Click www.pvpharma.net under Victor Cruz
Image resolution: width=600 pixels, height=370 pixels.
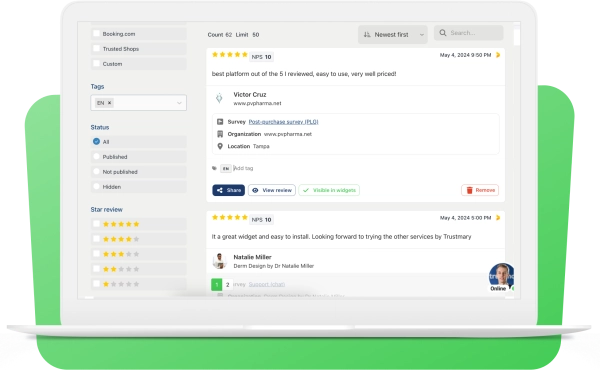[257, 103]
